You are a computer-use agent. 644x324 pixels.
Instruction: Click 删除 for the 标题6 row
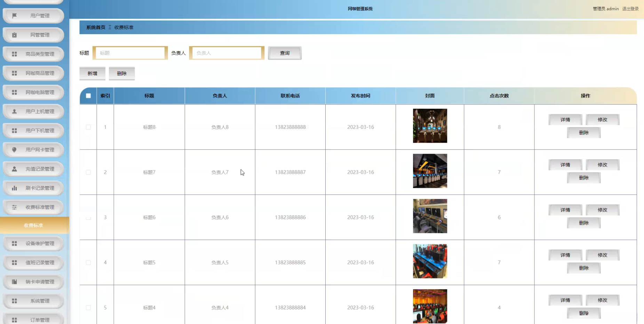pyautogui.click(x=584, y=223)
